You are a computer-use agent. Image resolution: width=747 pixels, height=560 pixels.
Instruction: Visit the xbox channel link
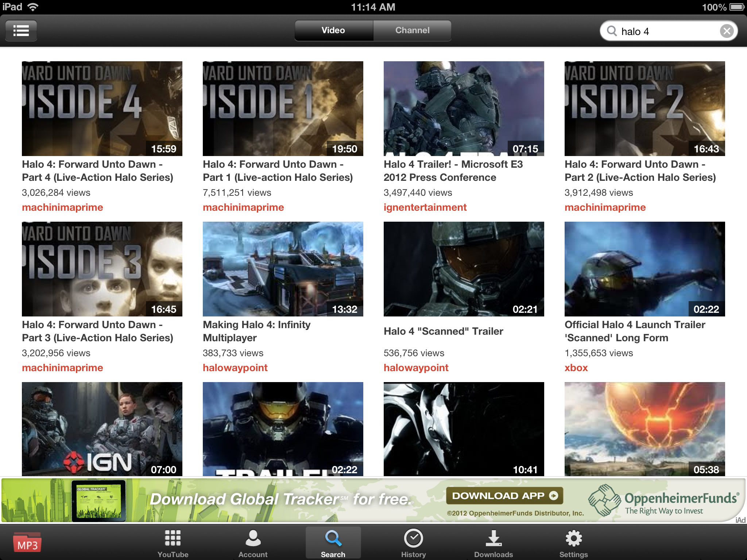pyautogui.click(x=576, y=367)
